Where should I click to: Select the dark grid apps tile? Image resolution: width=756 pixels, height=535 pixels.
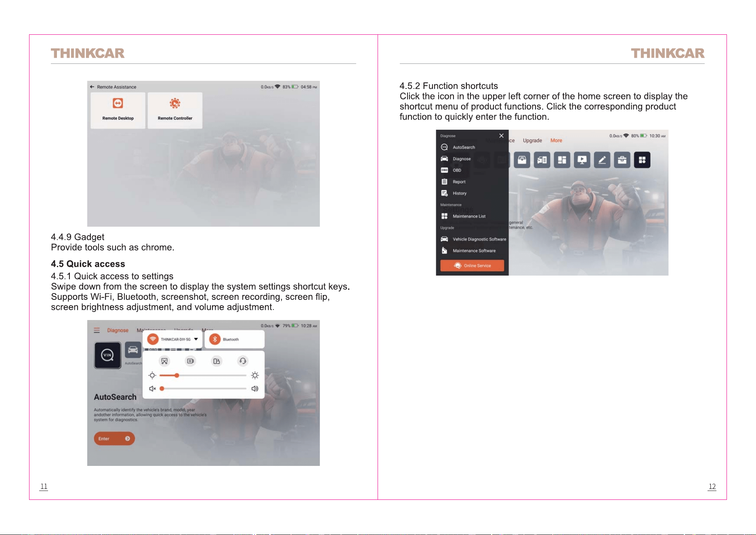642,160
